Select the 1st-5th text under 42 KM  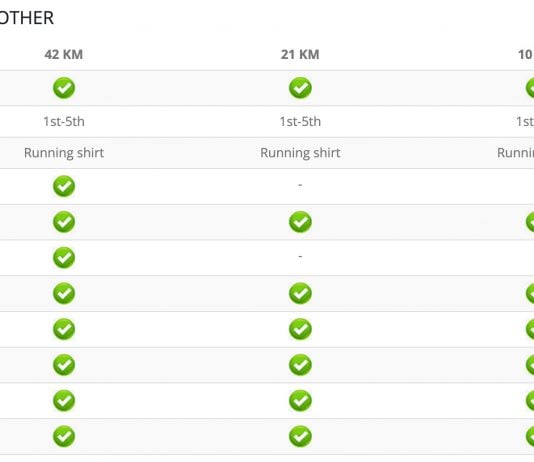pos(64,122)
